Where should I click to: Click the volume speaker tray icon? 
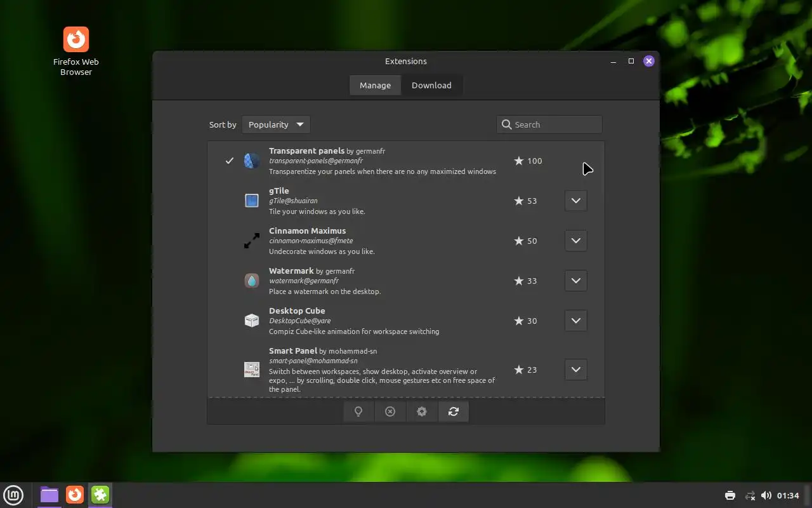766,495
